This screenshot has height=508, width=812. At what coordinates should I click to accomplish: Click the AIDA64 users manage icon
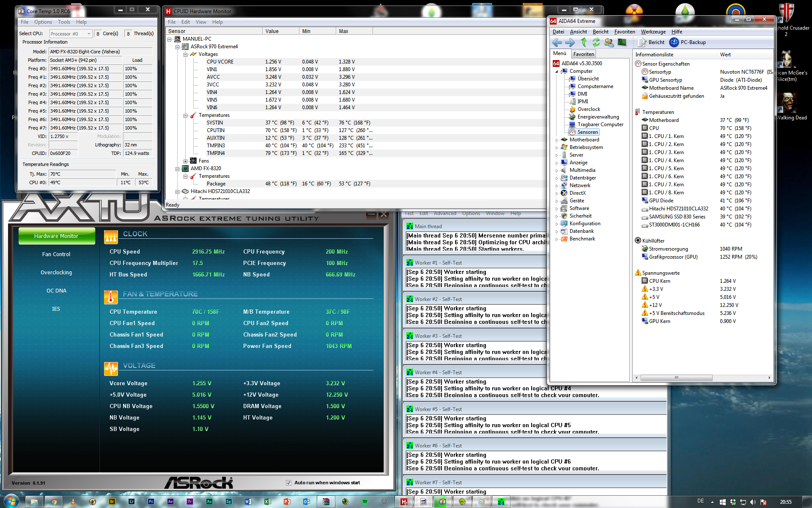pos(609,42)
